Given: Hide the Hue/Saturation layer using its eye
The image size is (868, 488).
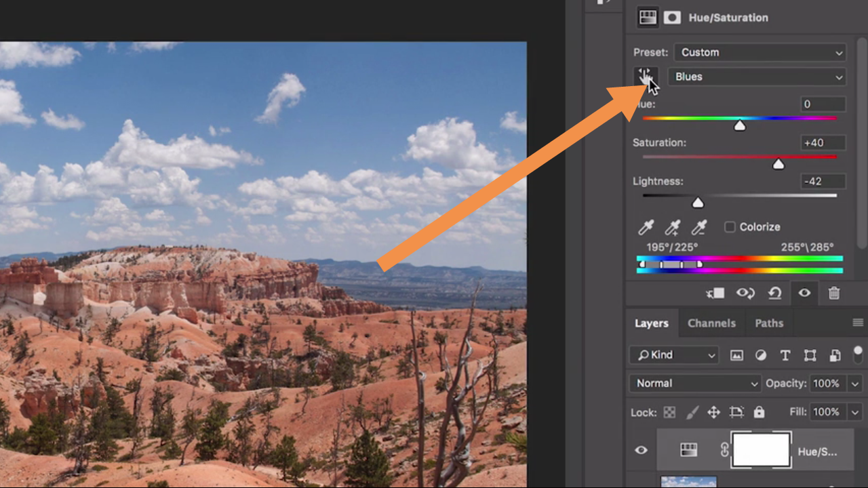Looking at the screenshot, I should click(641, 450).
